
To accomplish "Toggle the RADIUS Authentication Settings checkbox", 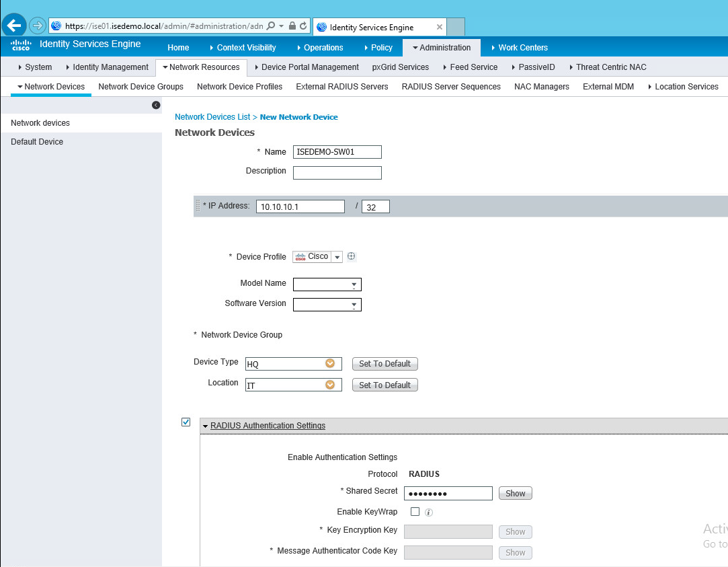I will (x=186, y=422).
